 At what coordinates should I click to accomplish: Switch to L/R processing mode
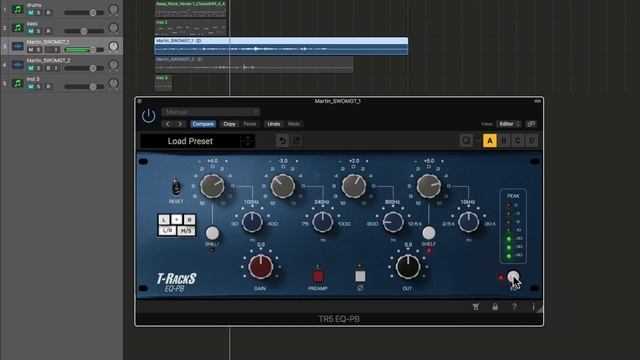pos(167,231)
